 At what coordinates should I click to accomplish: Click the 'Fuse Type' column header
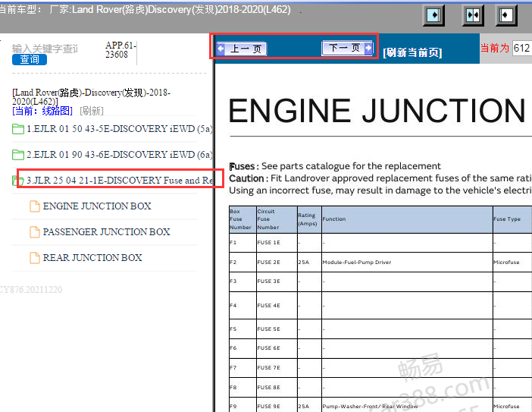512,219
